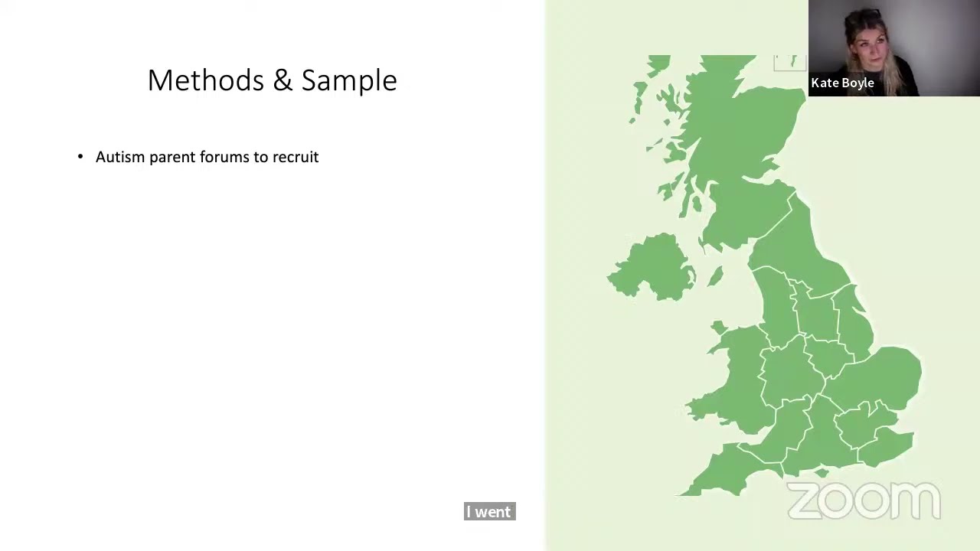
Task: Select the 'Methods & Sample' slide title
Action: point(272,80)
